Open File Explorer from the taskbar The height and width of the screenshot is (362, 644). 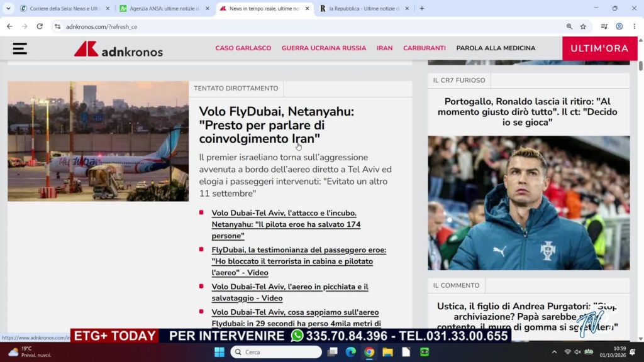(x=387, y=352)
